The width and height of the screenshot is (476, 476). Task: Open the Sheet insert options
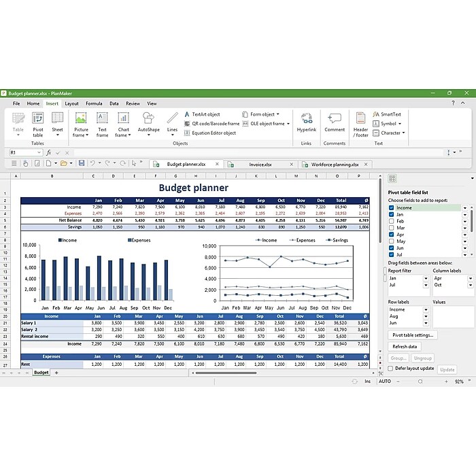click(x=57, y=124)
